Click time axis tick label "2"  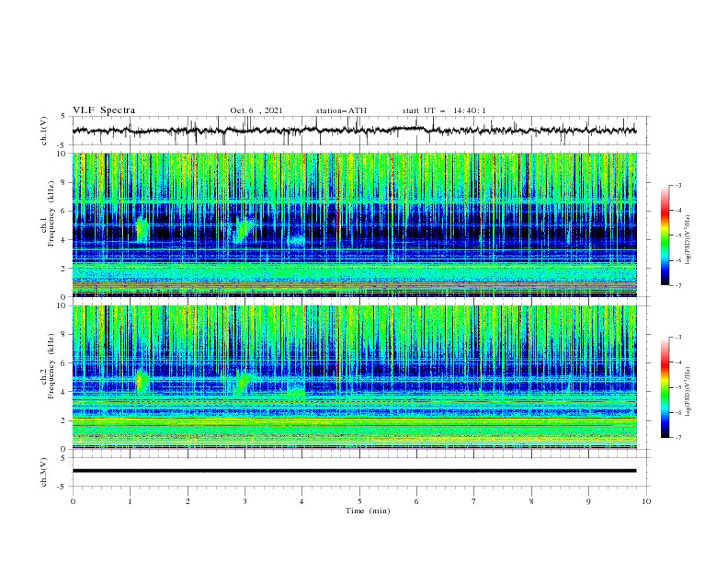coord(188,501)
